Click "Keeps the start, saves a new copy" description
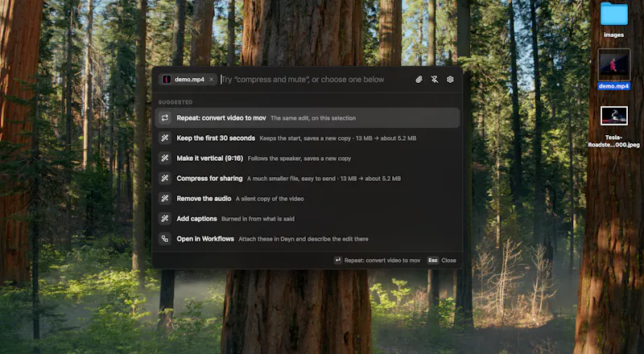 pos(303,138)
